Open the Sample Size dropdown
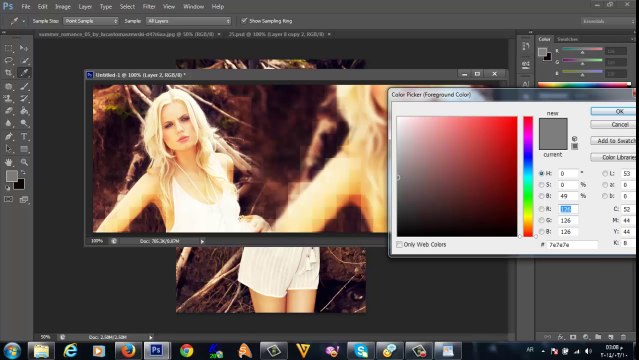639x360 pixels. coord(91,21)
